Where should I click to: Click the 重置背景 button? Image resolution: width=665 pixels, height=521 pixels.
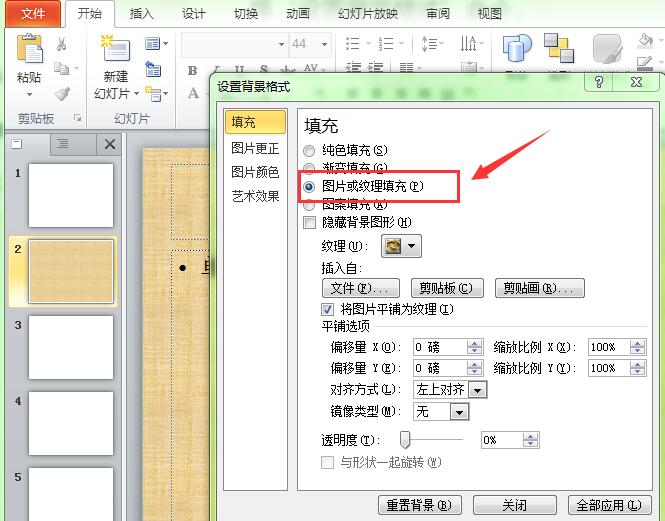point(419,505)
